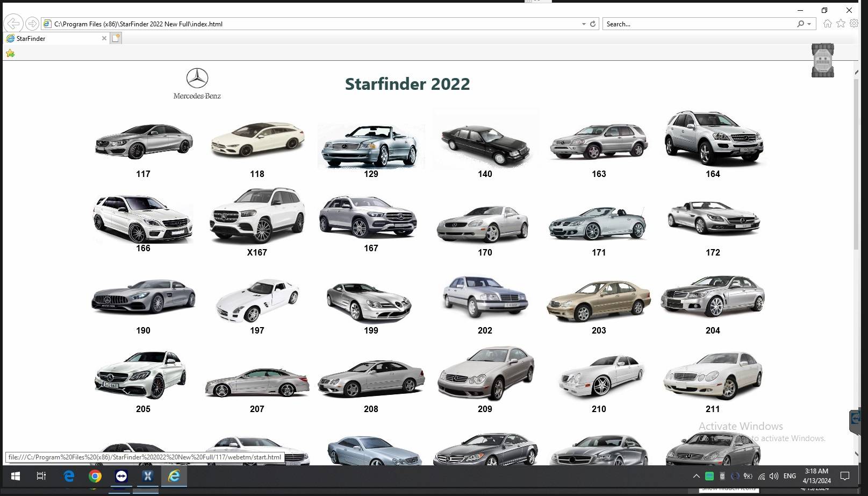Click the 204 model number label
This screenshot has height=496, width=868.
(x=713, y=330)
